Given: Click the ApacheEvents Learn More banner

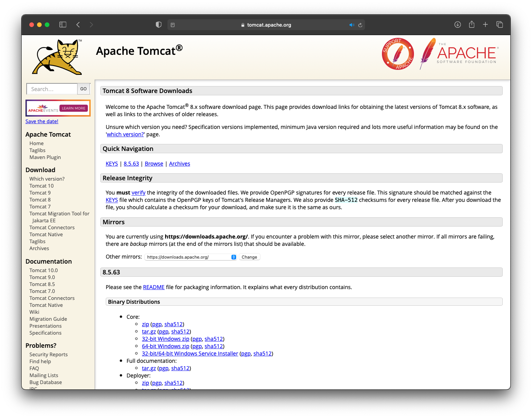Looking at the screenshot, I should click(x=58, y=108).
